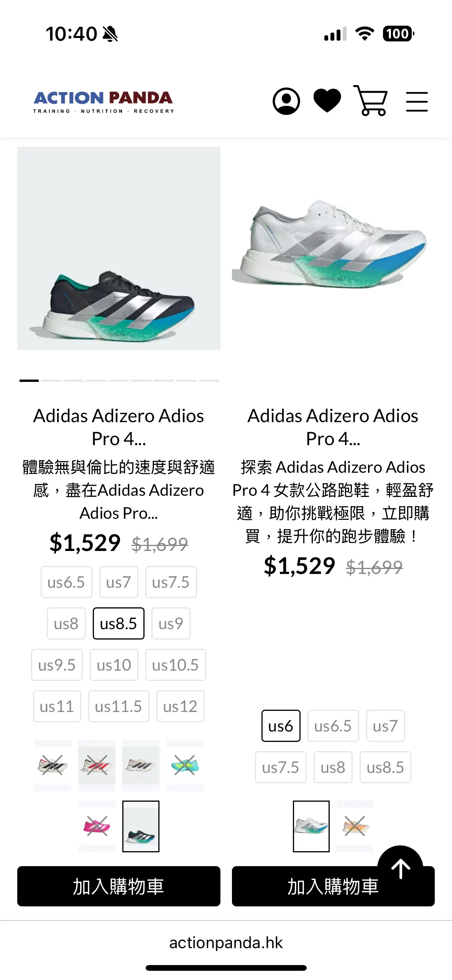This screenshot has height=980, width=452.
Task: Open the black Adidas Adizero product title
Action: coord(119,427)
